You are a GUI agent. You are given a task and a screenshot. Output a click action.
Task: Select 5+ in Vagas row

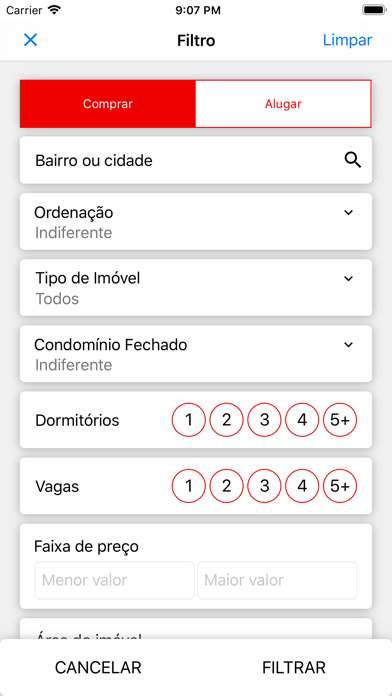[x=340, y=486]
